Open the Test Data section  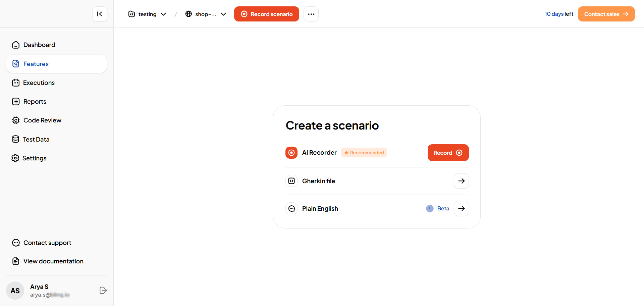36,140
